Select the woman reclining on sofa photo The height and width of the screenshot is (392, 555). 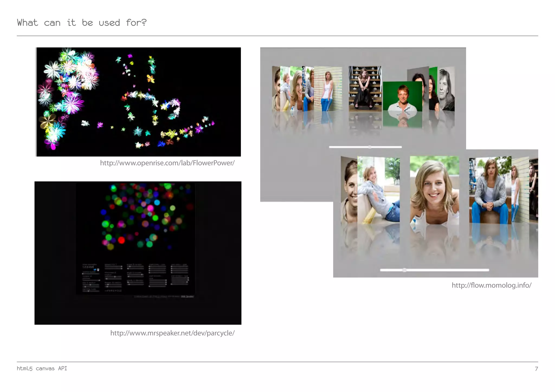tap(378, 190)
